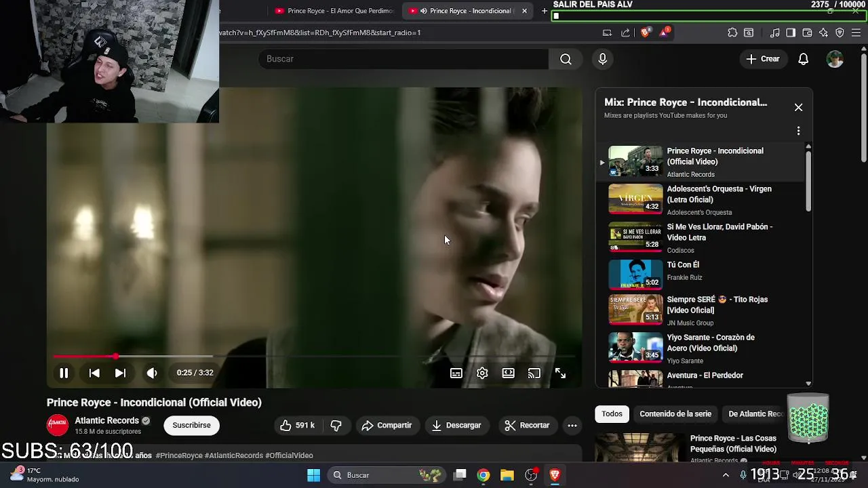868x488 pixels.
Task: Skip to next video in mix
Action: [120, 373]
